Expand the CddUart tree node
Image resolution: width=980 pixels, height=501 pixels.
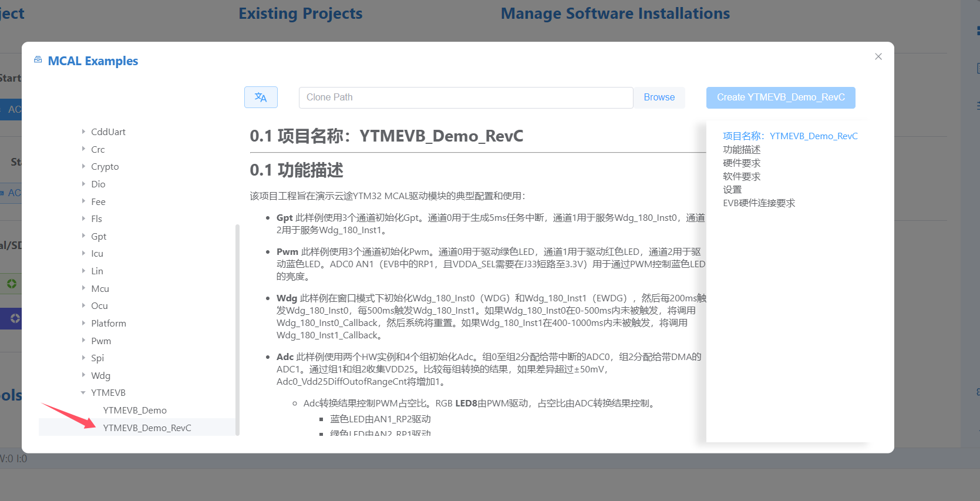[x=83, y=132]
